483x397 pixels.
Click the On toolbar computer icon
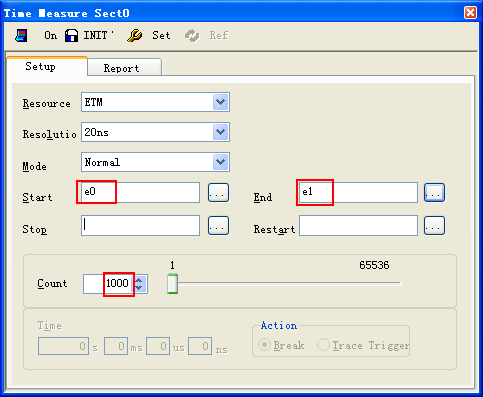point(21,35)
